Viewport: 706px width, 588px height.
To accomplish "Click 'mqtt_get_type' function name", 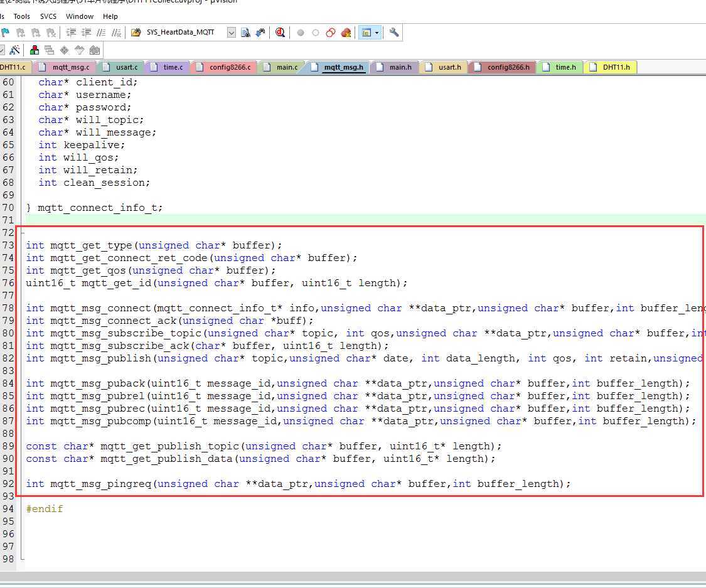I will [x=92, y=246].
